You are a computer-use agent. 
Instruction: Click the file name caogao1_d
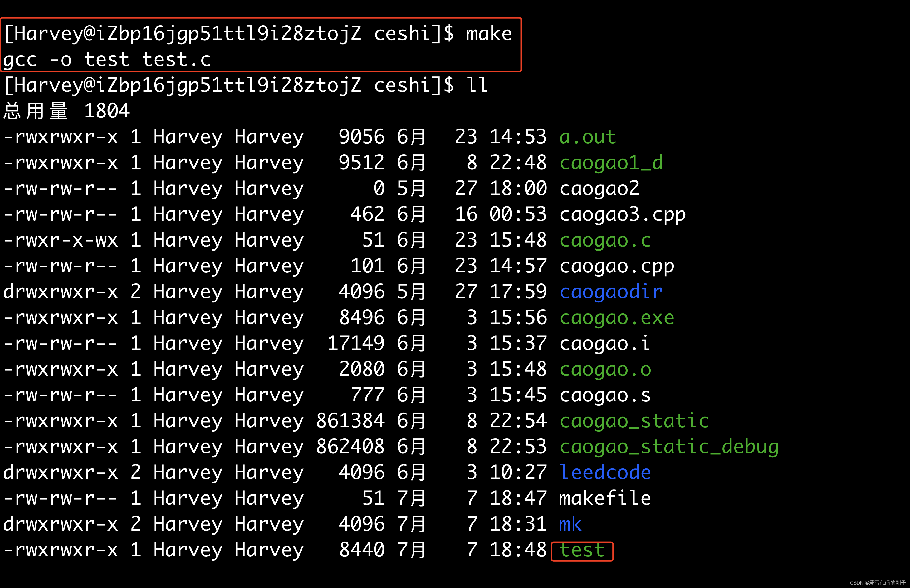(x=611, y=163)
